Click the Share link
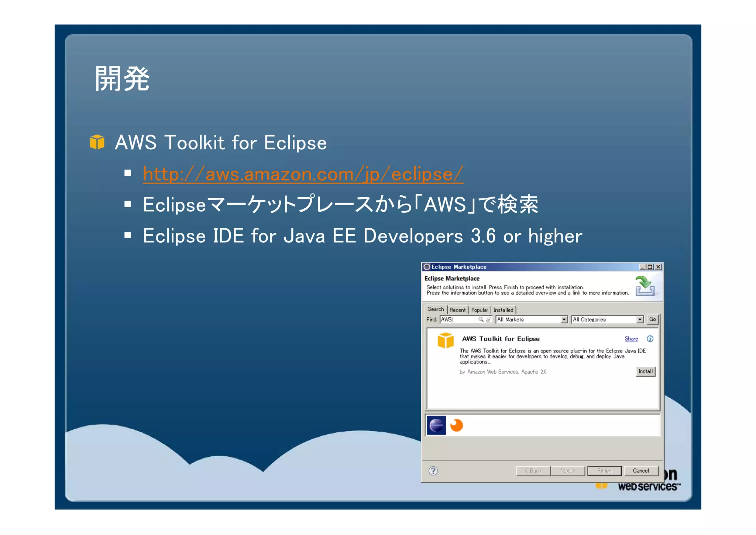This screenshot has width=756, height=535. coord(631,339)
